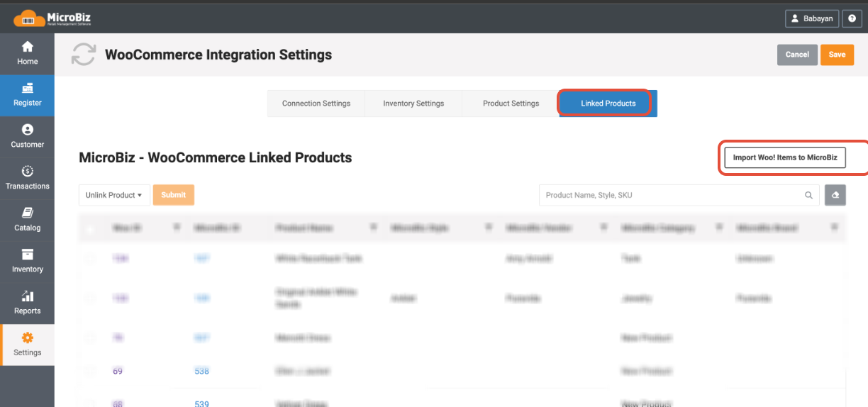This screenshot has height=407, width=868.
Task: Open Woo ID link 69
Action: (x=117, y=371)
